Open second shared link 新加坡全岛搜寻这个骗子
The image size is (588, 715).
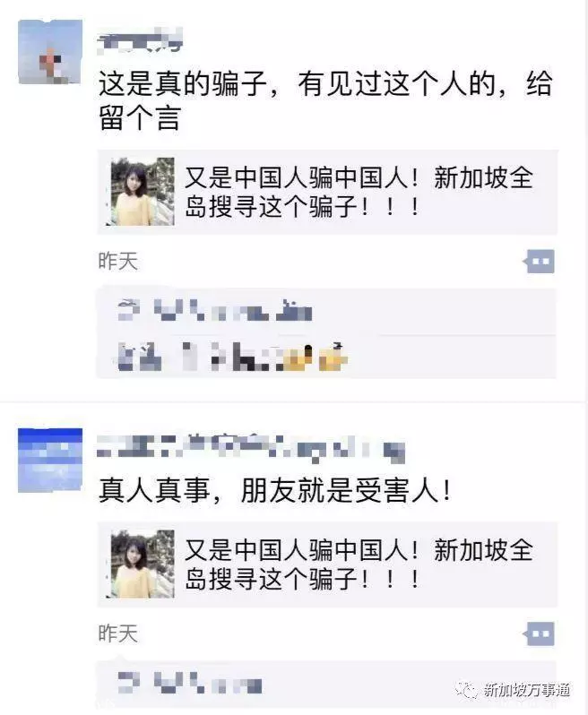(327, 564)
